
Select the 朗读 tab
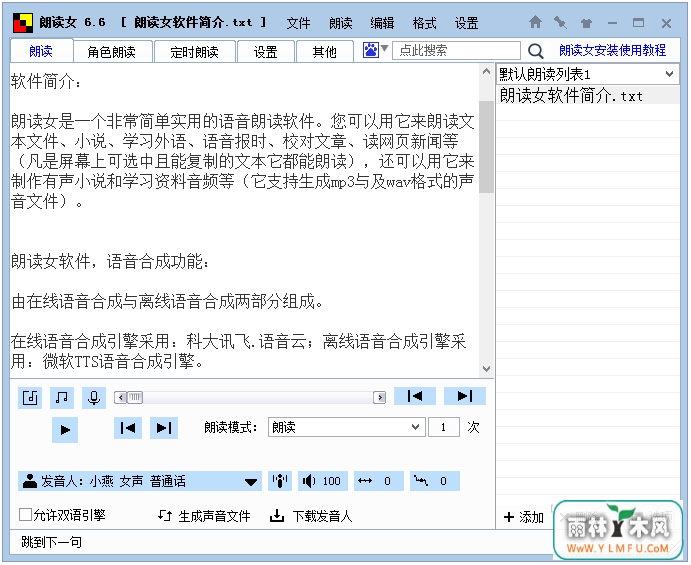pyautogui.click(x=41, y=51)
